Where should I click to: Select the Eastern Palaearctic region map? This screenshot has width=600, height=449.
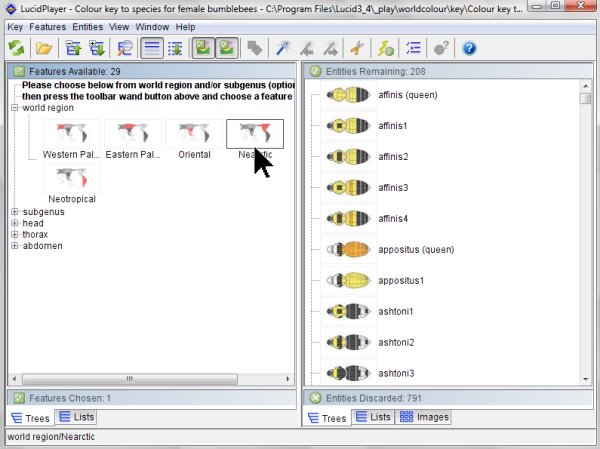tap(133, 134)
